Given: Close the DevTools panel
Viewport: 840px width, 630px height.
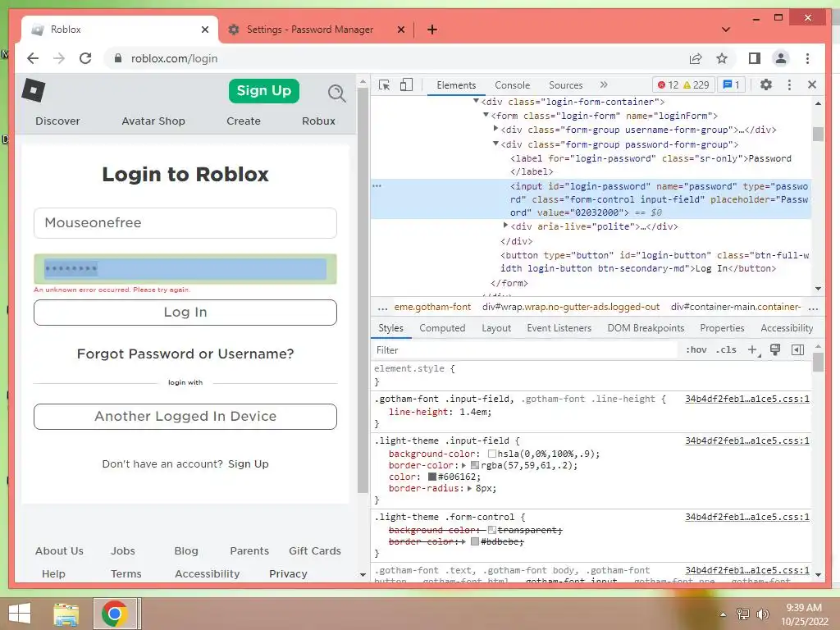Looking at the screenshot, I should 811,84.
